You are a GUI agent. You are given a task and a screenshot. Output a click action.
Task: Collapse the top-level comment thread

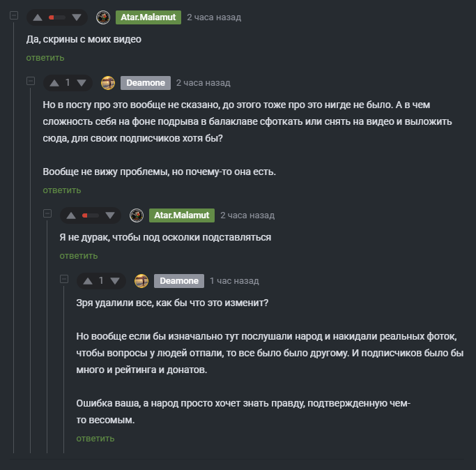point(14,15)
